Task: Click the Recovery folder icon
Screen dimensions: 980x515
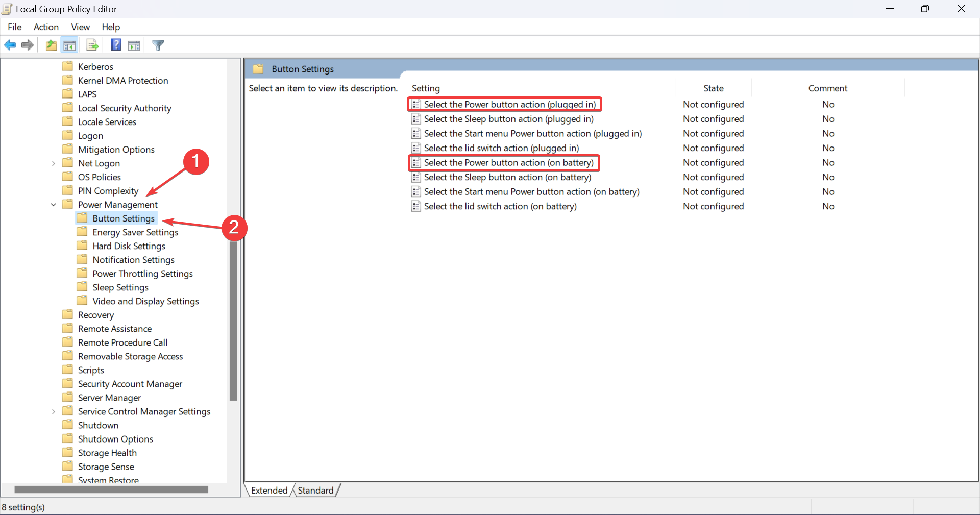Action: (67, 314)
